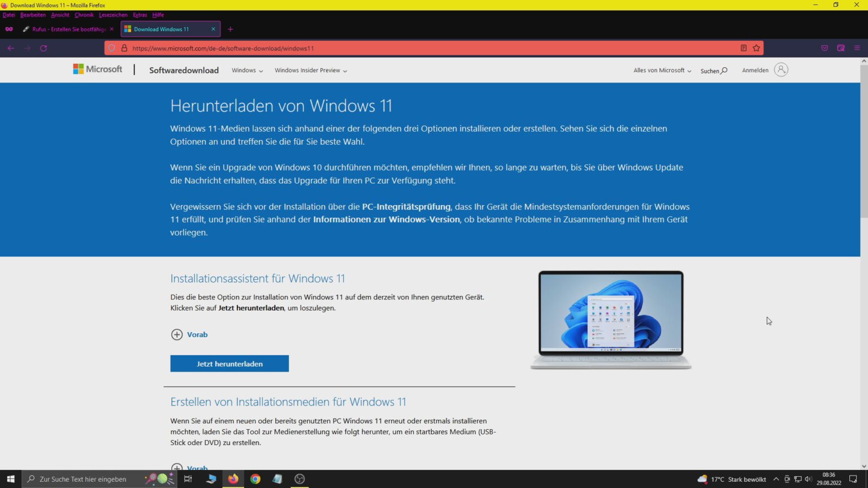Show hidden system tray icons

(776, 479)
